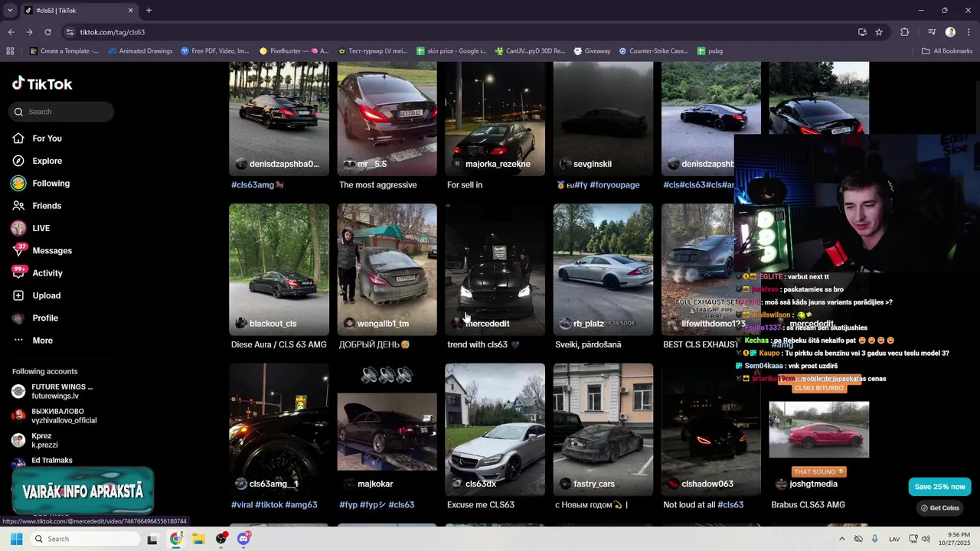Focus the TikTok search field
The image size is (980, 551).
click(x=62, y=112)
